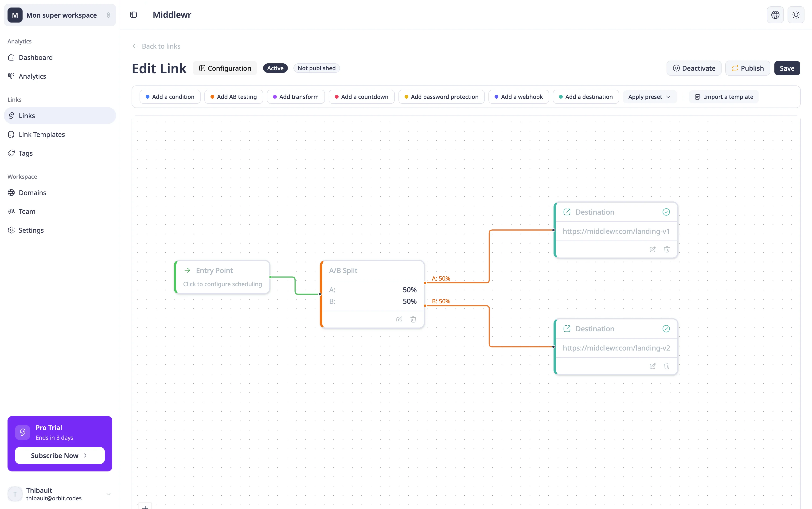Click landing-v2 destination check status icon

coord(666,329)
